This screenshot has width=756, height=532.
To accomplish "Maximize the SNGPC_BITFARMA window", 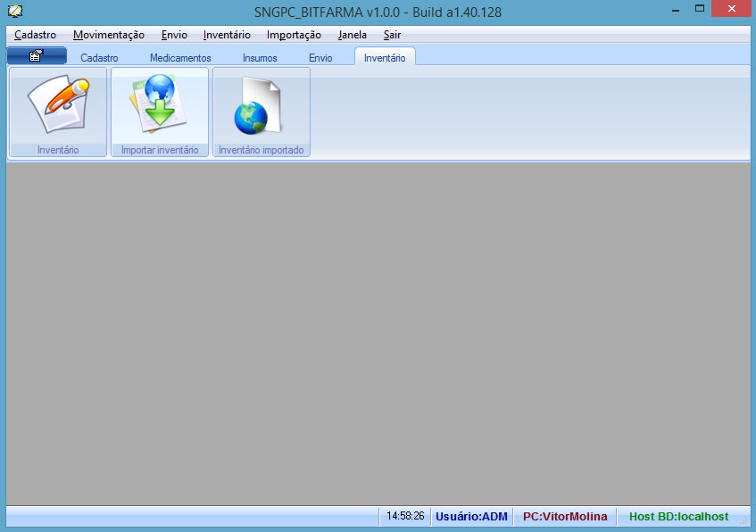I will tap(700, 9).
